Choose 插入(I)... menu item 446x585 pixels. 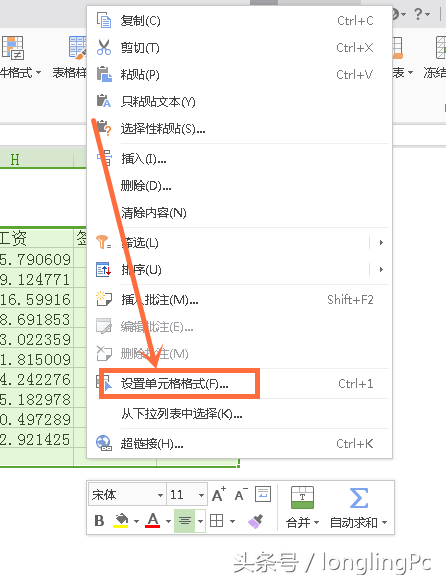pyautogui.click(x=239, y=159)
